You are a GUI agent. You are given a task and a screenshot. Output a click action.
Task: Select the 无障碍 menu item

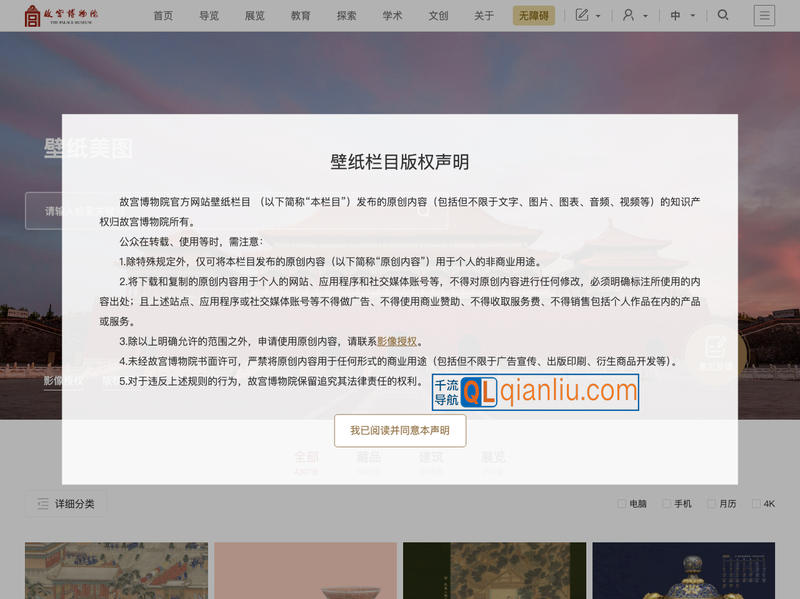tap(533, 15)
